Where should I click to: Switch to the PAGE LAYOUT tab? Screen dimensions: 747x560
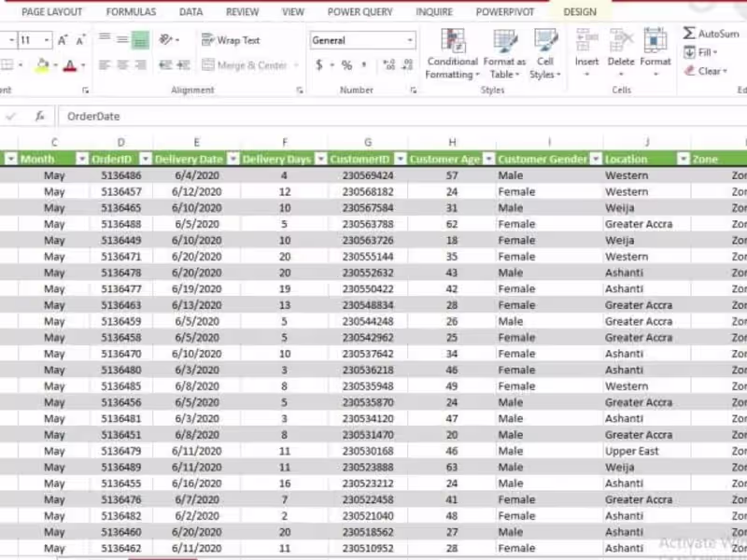tap(52, 12)
